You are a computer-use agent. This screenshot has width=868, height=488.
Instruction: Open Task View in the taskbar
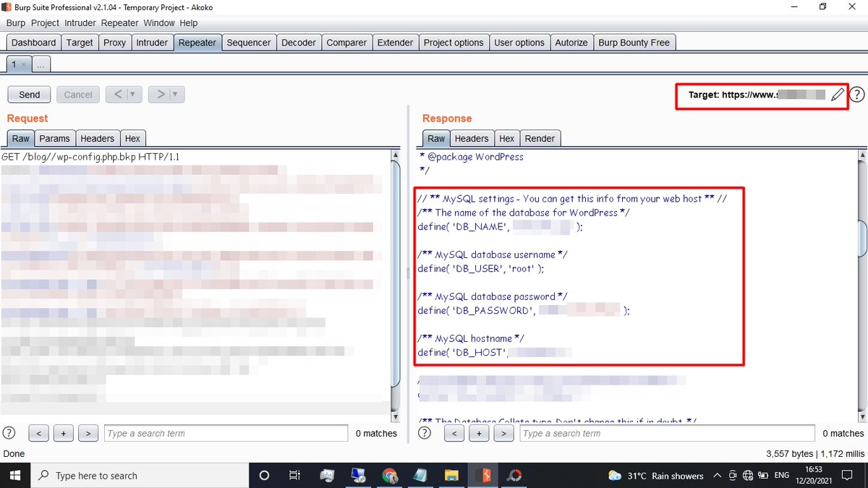(294, 475)
